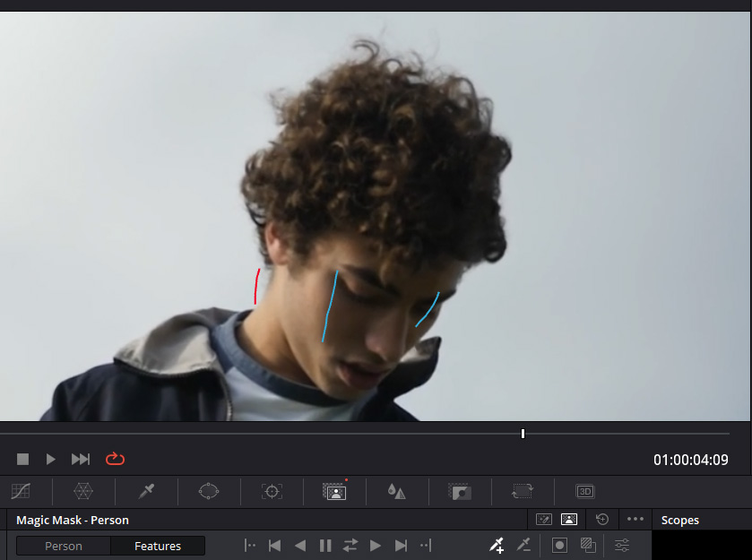Open the Curves palette
The width and height of the screenshot is (752, 560).
(x=21, y=491)
